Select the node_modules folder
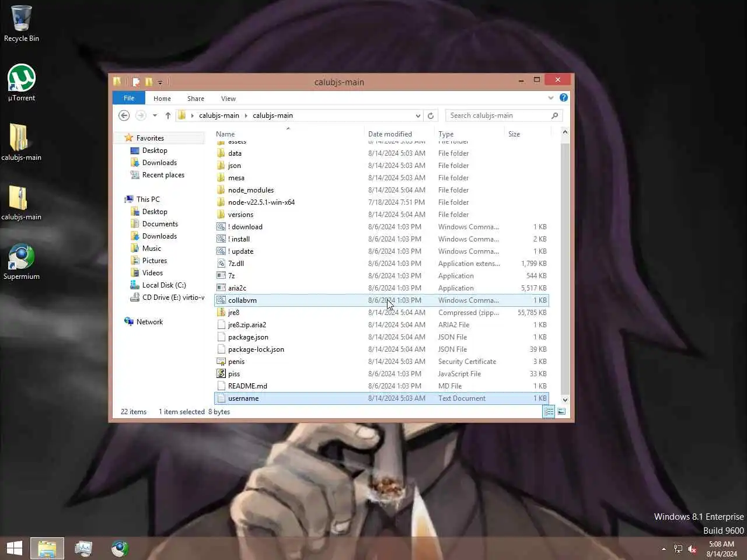Screen dimensions: 747x560 [x=382, y=190]
